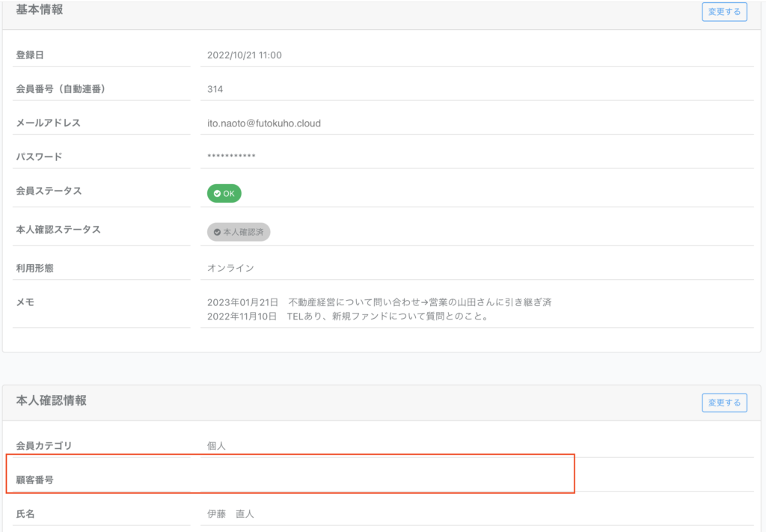Screen dimensions: 766x532
Task: Click the 会員ステータス field label
Action: click(x=49, y=192)
